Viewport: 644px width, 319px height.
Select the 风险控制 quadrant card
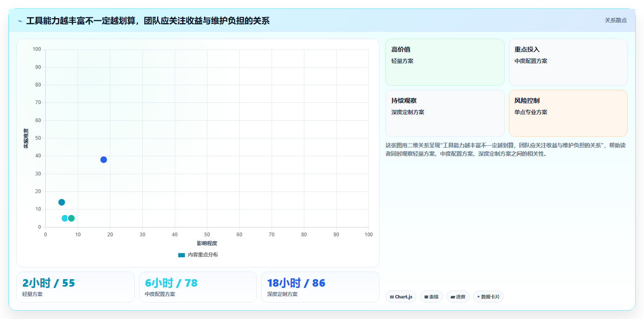coord(568,113)
